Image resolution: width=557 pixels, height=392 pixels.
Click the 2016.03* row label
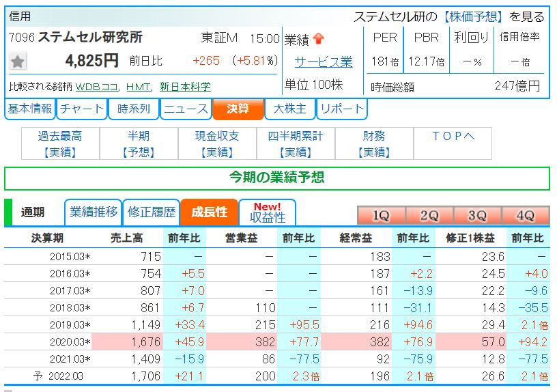(x=70, y=274)
